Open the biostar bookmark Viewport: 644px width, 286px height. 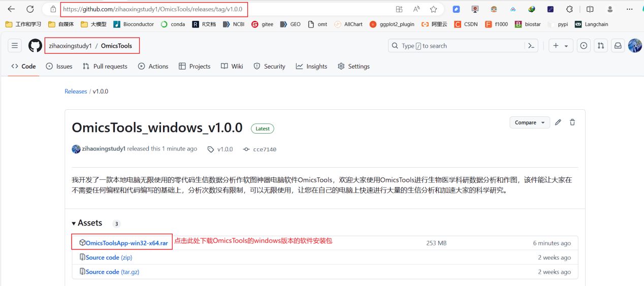point(528,24)
